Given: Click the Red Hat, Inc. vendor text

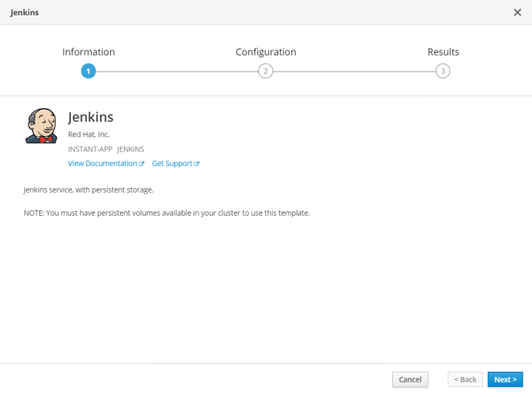Looking at the screenshot, I should [89, 135].
